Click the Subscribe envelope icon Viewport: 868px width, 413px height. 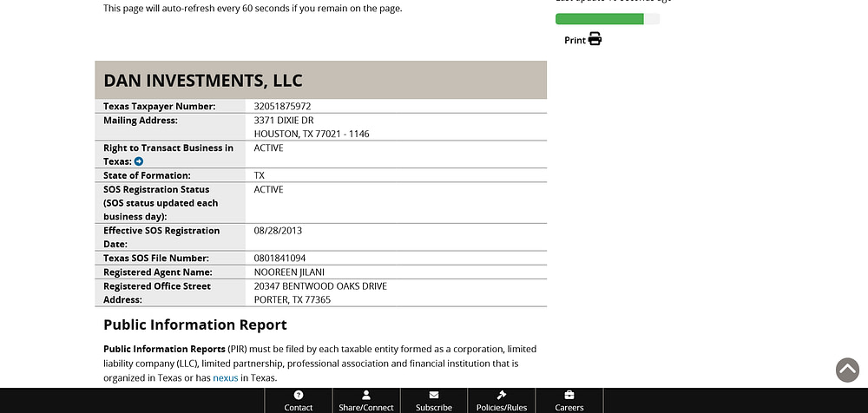[x=434, y=396]
